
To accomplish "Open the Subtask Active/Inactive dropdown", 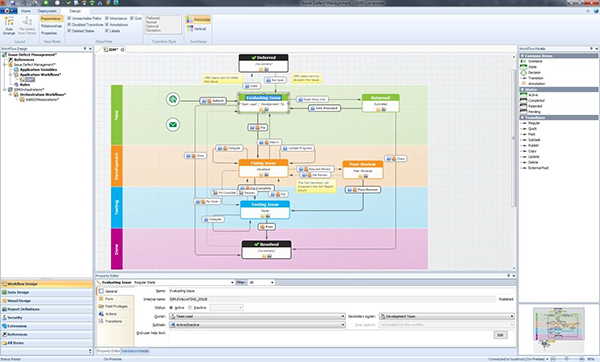I will [x=257, y=325].
